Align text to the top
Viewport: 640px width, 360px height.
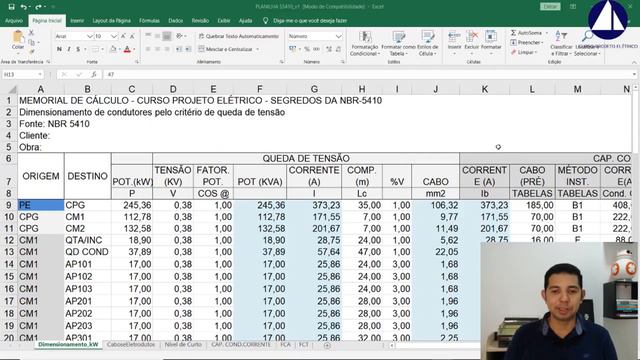[x=148, y=36]
